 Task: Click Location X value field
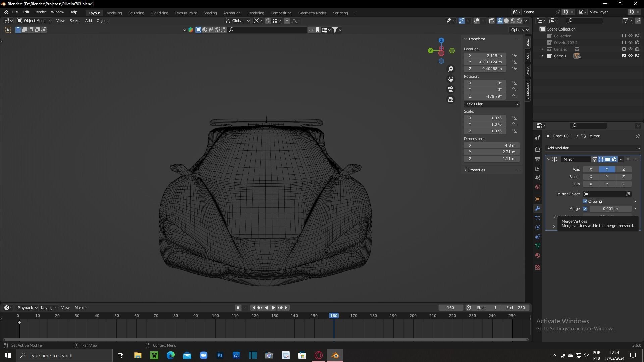[485, 56]
